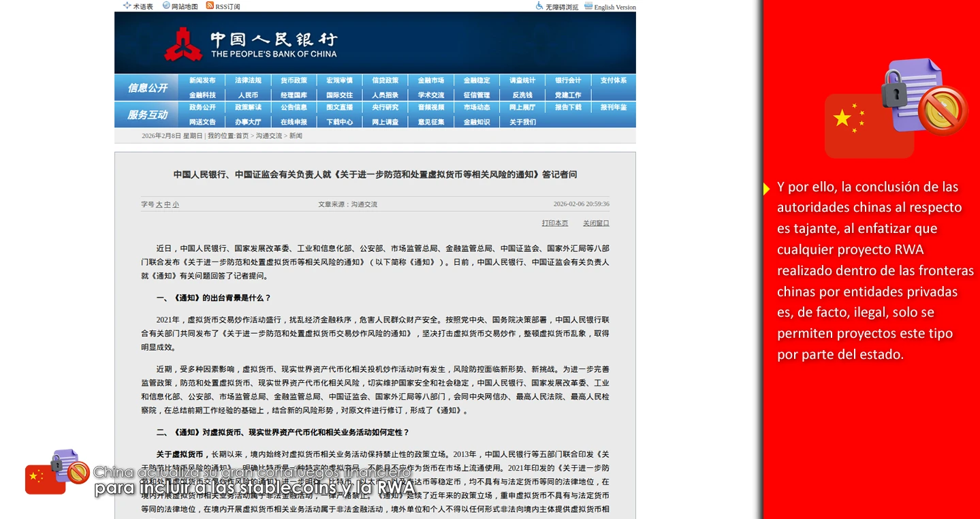This screenshot has height=519, width=980.
Task: Select 网上展厅 in navigation
Action: click(522, 107)
